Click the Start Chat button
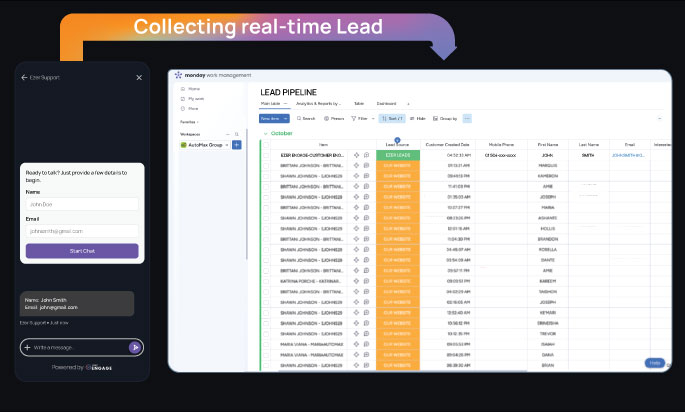The width and height of the screenshot is (685, 412). tap(82, 251)
